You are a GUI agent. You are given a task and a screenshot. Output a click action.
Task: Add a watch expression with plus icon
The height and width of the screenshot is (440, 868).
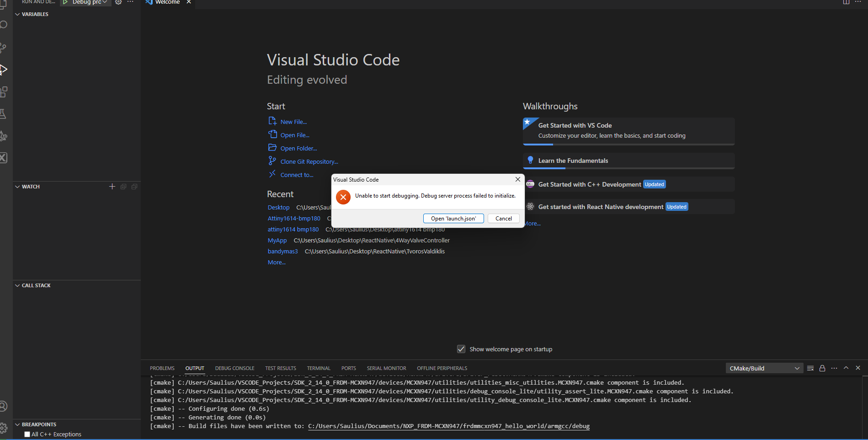112,187
